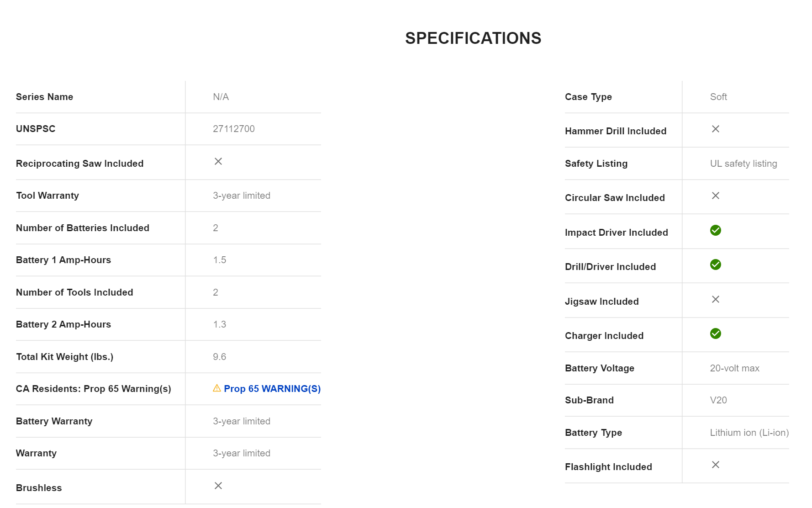Click the X icon for Flashlight Included
This screenshot has height=508, width=812.
(716, 465)
